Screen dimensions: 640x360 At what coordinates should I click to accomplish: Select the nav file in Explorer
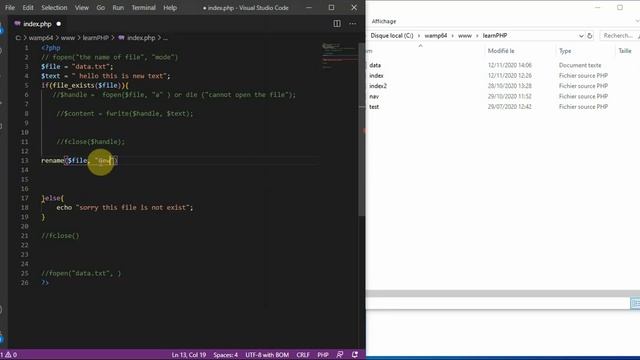pos(374,96)
